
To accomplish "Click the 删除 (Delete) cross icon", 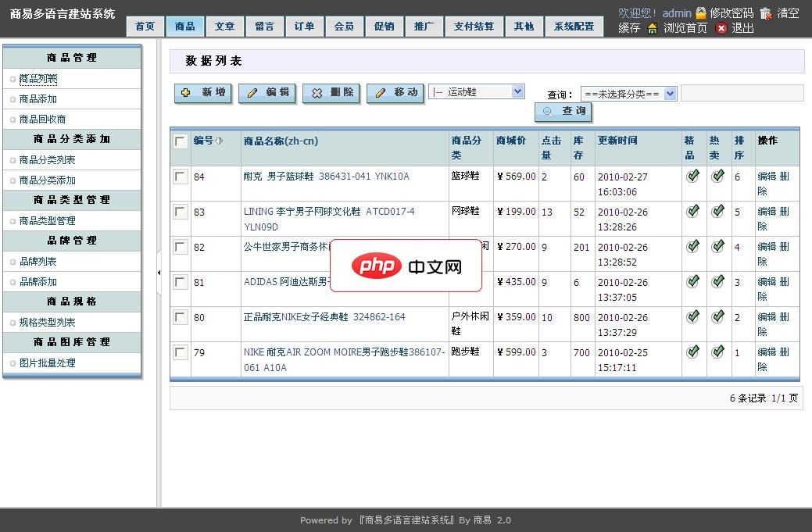I will (317, 92).
